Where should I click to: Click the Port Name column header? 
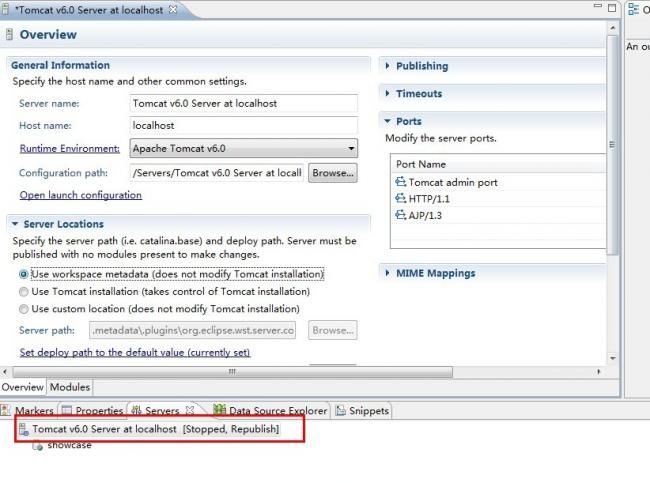click(499, 164)
